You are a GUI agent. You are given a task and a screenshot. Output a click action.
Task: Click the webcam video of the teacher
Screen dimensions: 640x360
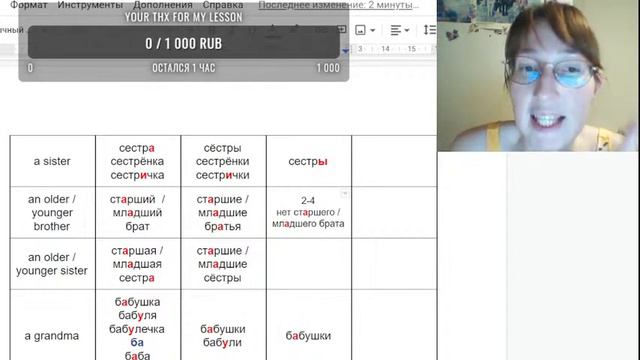point(538,76)
